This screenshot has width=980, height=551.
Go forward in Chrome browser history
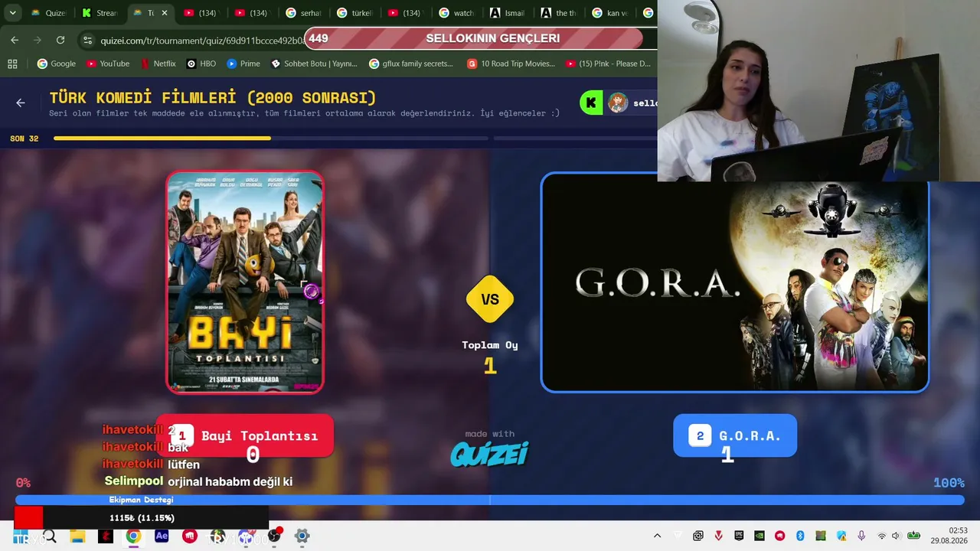point(38,40)
